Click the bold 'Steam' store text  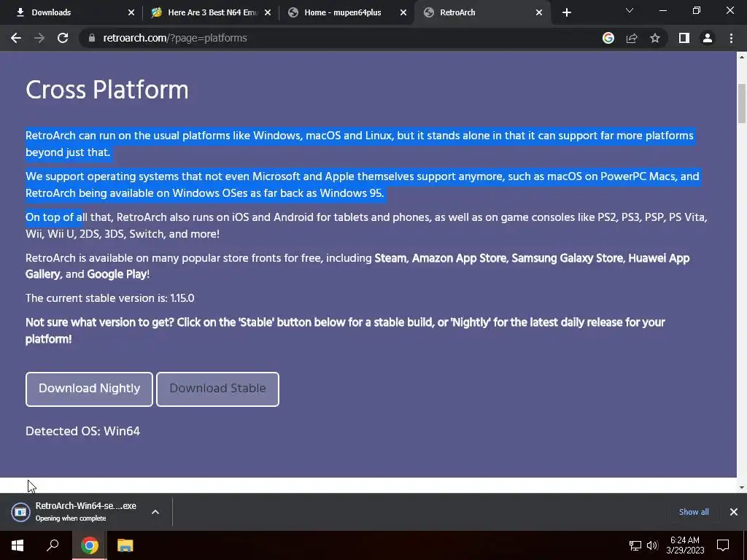coord(391,258)
